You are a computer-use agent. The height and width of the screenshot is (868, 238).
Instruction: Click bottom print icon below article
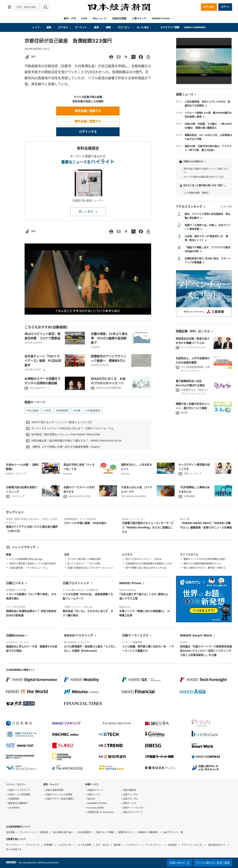(x=111, y=232)
